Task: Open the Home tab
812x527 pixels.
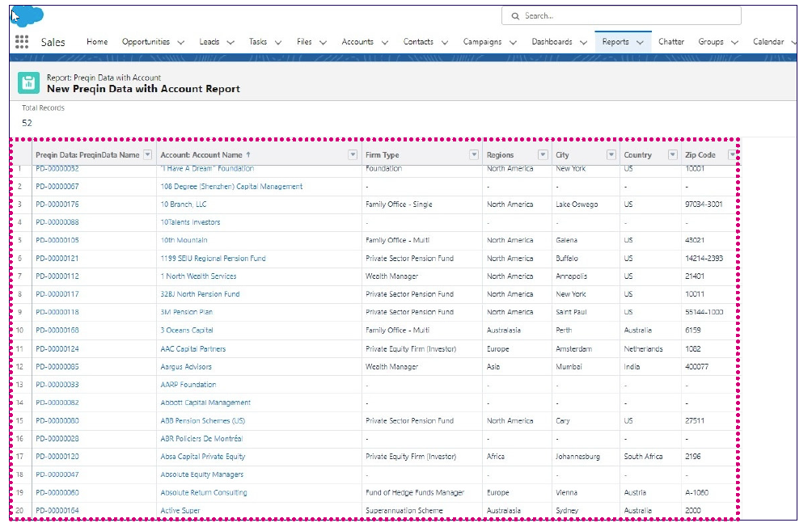Action: pos(97,42)
